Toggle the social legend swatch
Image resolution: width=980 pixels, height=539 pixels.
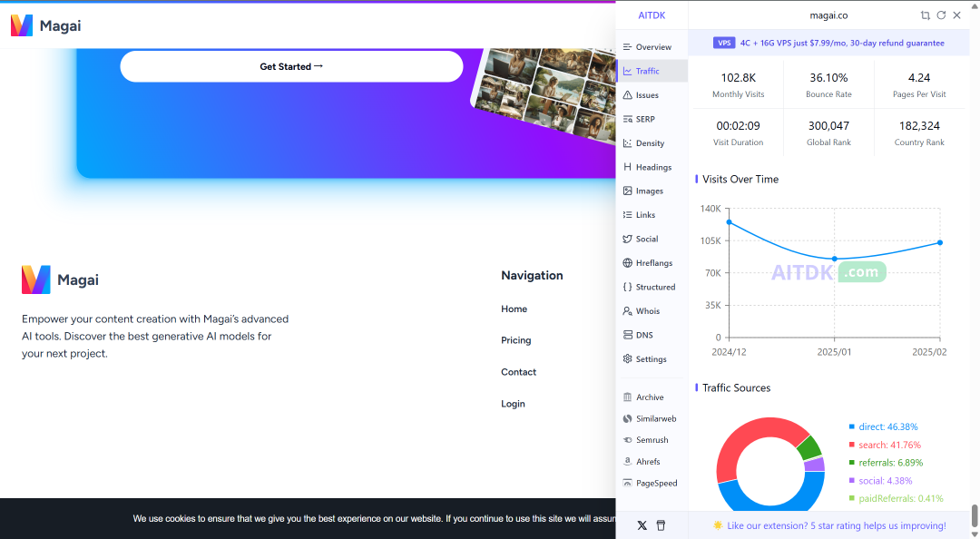851,480
